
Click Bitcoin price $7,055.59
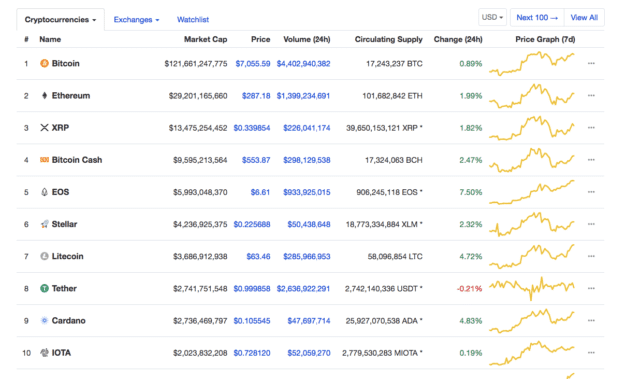point(253,64)
